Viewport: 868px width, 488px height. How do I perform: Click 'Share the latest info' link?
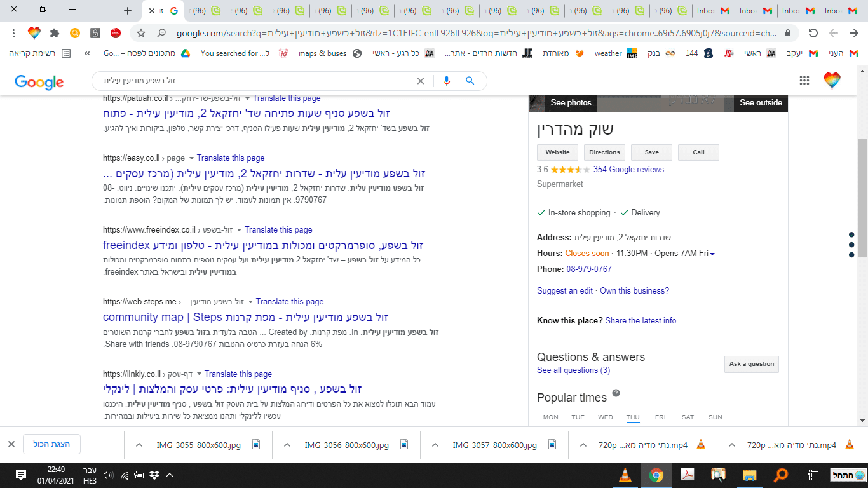coord(641,321)
